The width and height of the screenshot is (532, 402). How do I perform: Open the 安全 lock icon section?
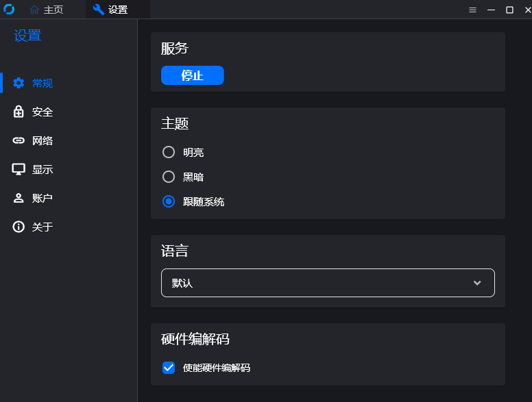click(19, 112)
